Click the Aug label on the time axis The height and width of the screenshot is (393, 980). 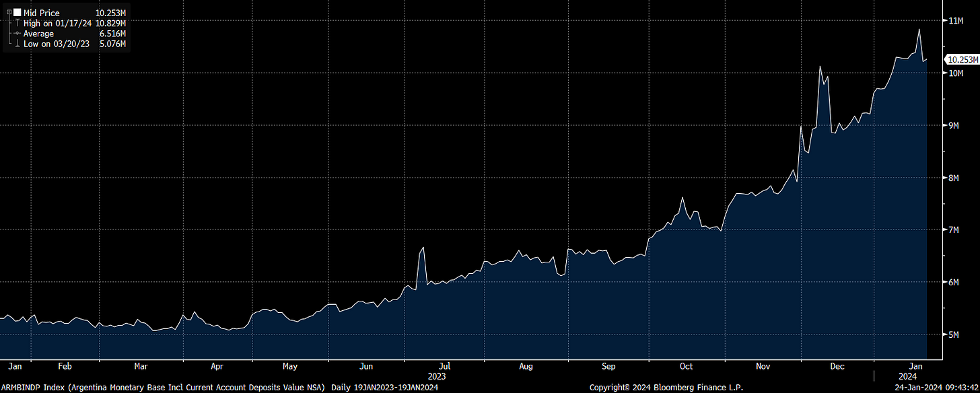526,367
